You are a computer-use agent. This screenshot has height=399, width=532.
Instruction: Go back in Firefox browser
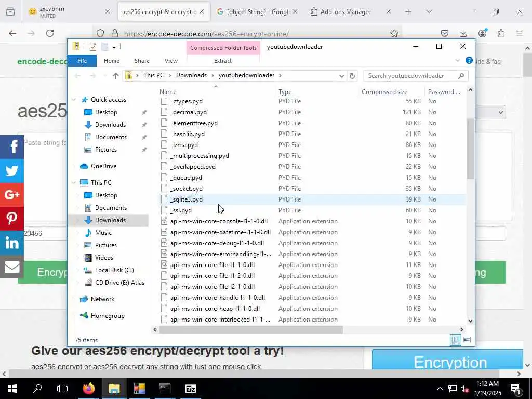point(12,33)
